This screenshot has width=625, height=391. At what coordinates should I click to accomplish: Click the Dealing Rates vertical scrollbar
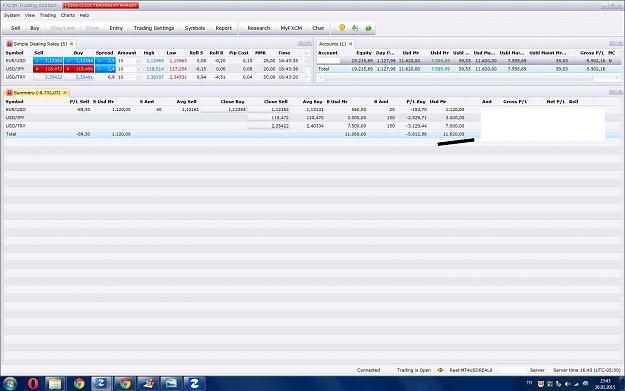tap(307, 65)
